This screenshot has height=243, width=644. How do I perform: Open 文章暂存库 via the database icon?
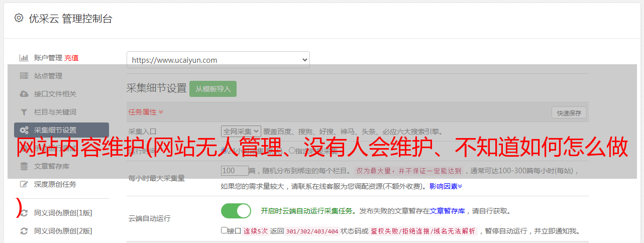click(24, 166)
